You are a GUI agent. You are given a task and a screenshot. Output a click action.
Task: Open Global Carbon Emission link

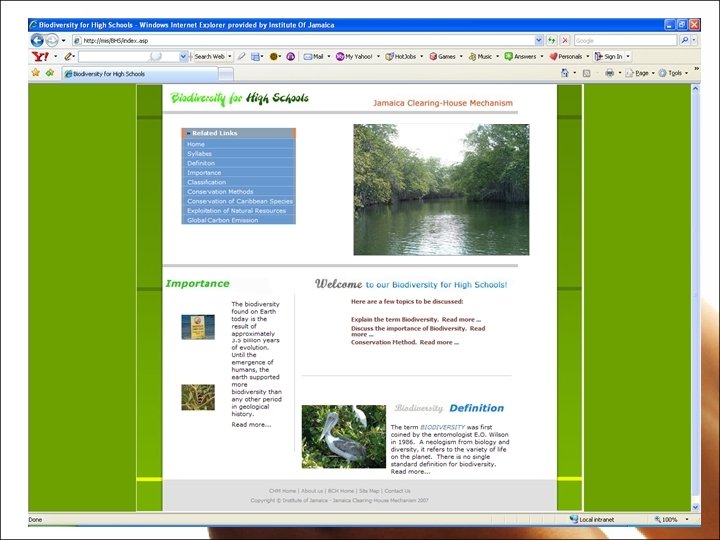tap(222, 220)
